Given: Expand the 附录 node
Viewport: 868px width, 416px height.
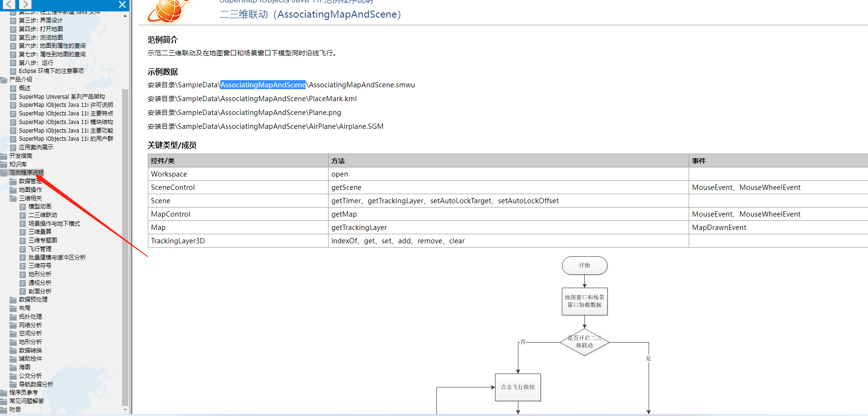Looking at the screenshot, I should [x=4, y=410].
